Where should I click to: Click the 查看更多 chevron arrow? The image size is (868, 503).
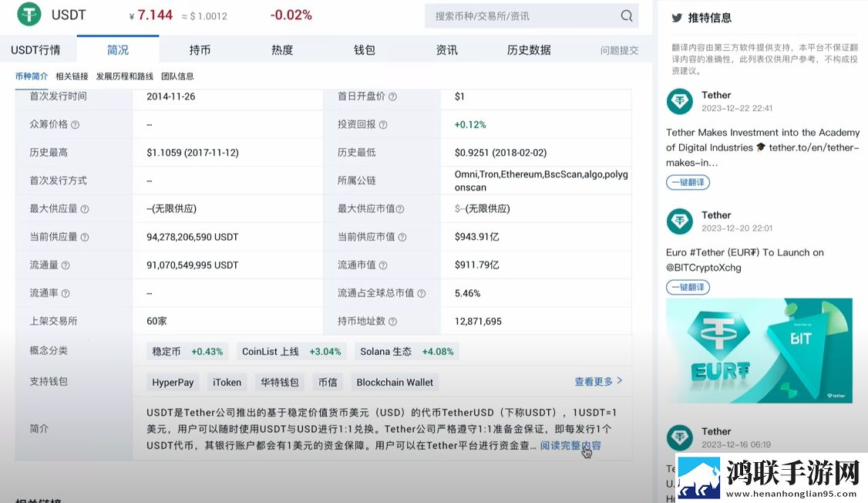click(x=620, y=380)
